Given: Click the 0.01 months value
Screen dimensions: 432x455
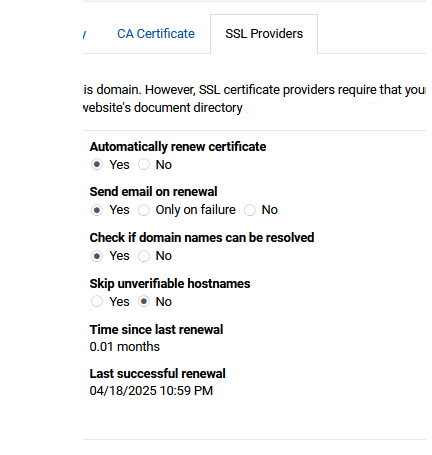Looking at the screenshot, I should tap(125, 347).
